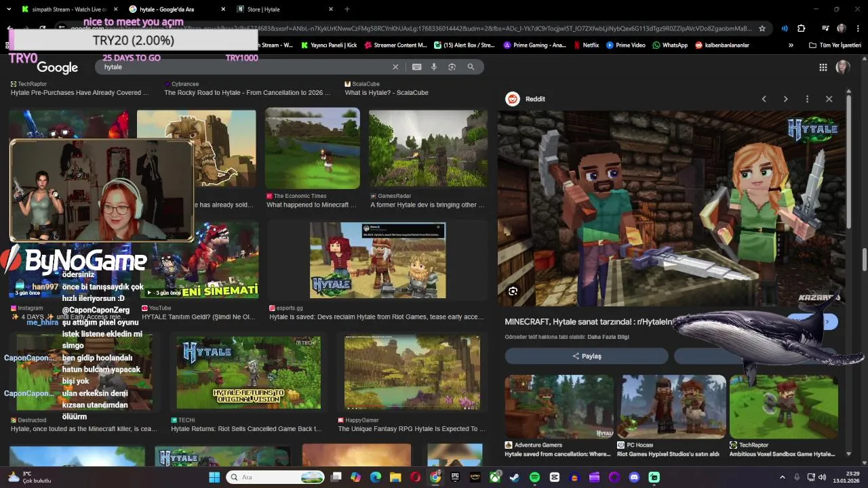Open Adventure Gamers related image

pyautogui.click(x=559, y=407)
